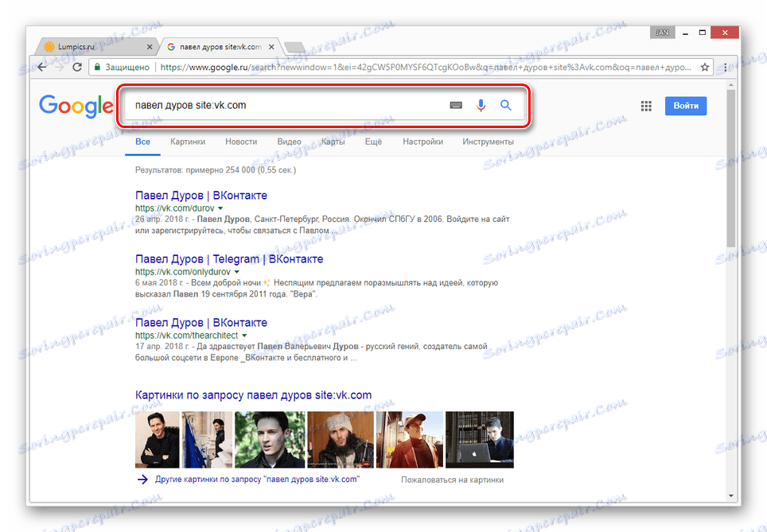This screenshot has height=532, width=767.
Task: Open Настройки search settings
Action: point(422,142)
